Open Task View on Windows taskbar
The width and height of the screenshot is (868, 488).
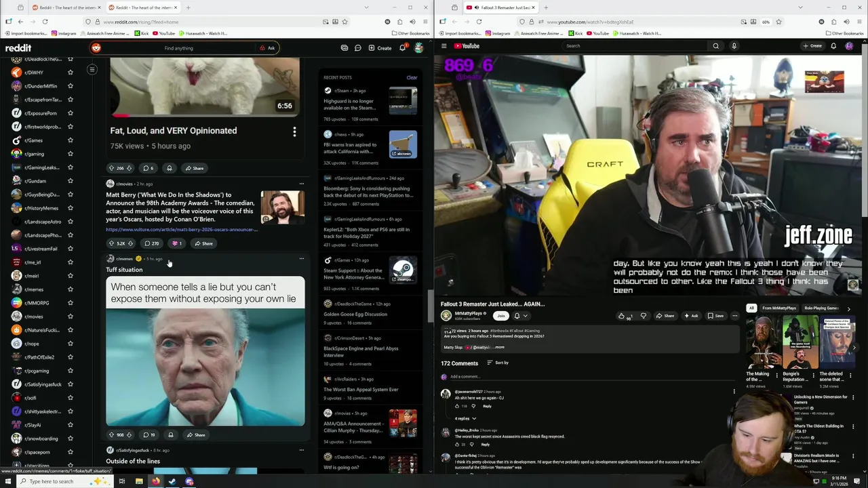[x=121, y=481]
